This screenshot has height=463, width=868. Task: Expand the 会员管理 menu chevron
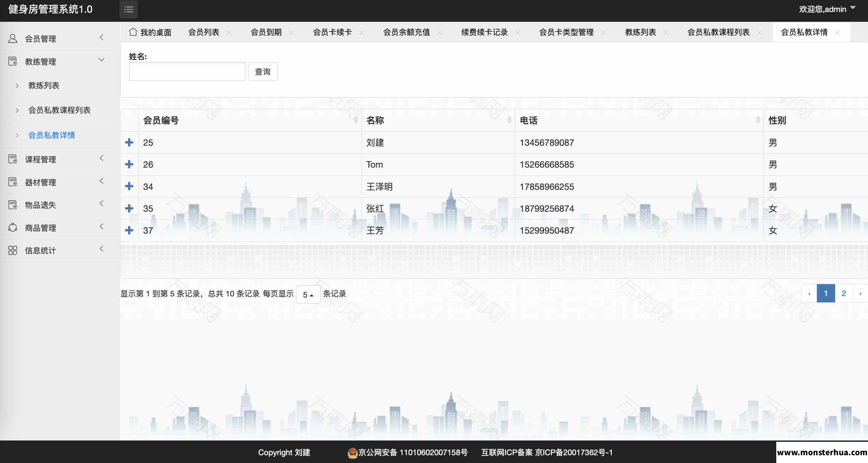tap(102, 37)
